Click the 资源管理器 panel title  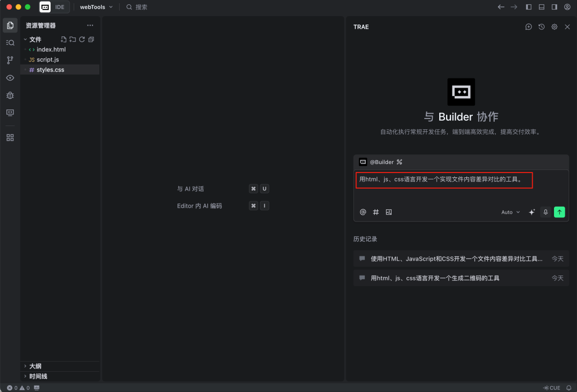coord(41,26)
